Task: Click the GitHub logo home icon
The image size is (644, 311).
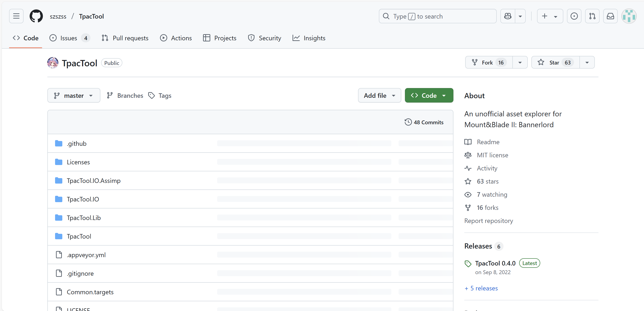Action: tap(36, 16)
